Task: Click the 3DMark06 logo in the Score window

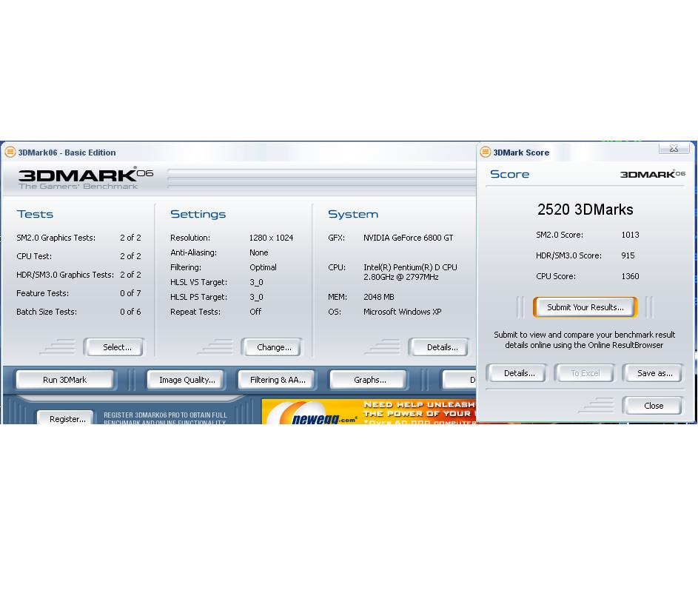Action: click(653, 174)
